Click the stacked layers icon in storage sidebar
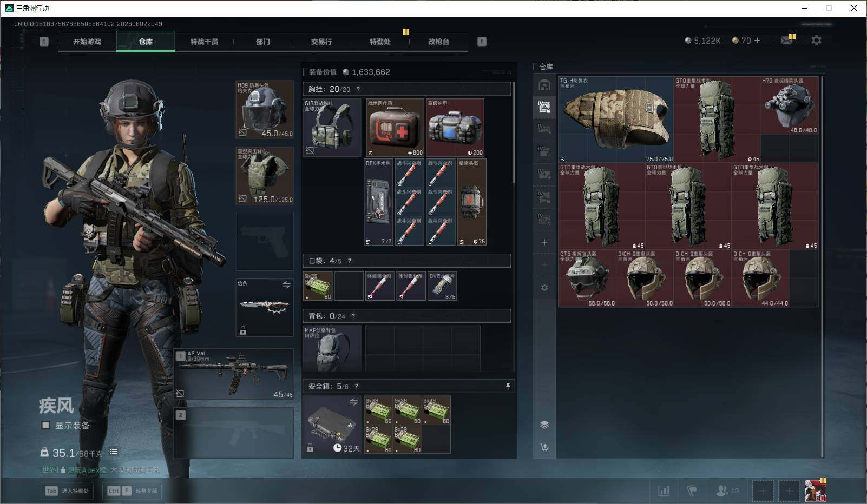Viewport: 867px width, 504px height. (x=544, y=425)
